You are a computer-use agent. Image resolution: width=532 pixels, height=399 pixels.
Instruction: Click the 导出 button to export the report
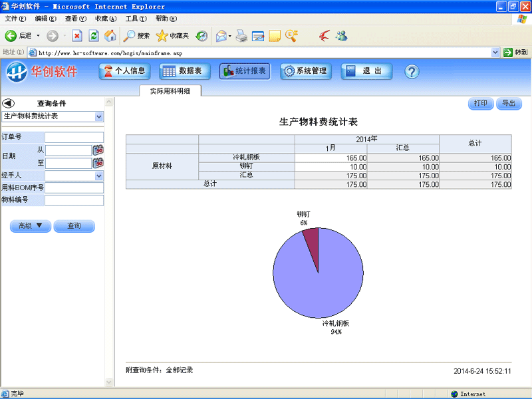tap(508, 104)
